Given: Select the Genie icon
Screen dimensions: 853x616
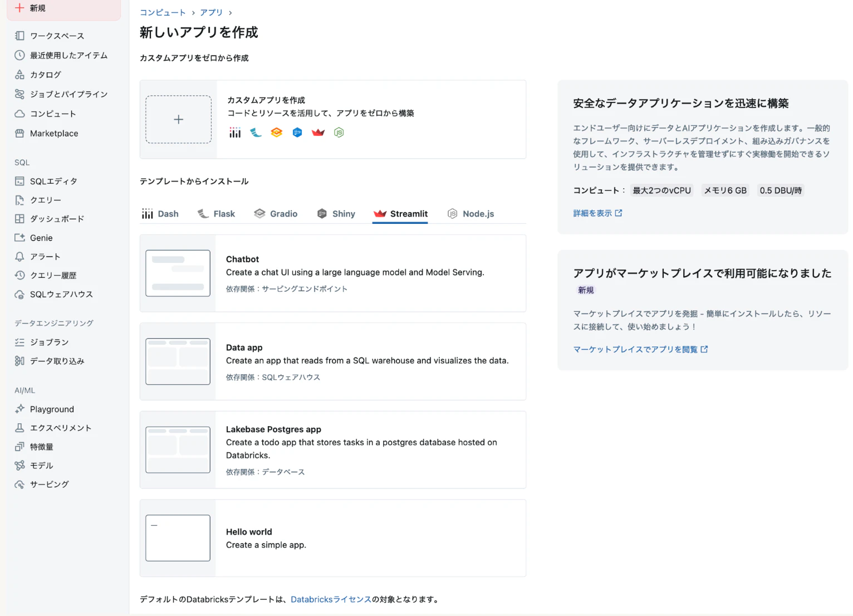Looking at the screenshot, I should point(19,238).
